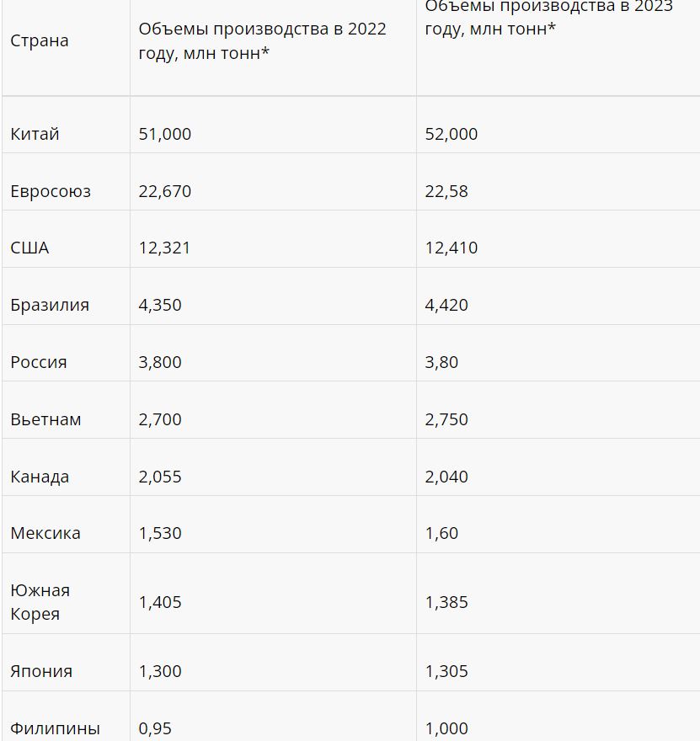Click the 'Россия' country cell
Viewport: 700px width, 741px height.
39,362
